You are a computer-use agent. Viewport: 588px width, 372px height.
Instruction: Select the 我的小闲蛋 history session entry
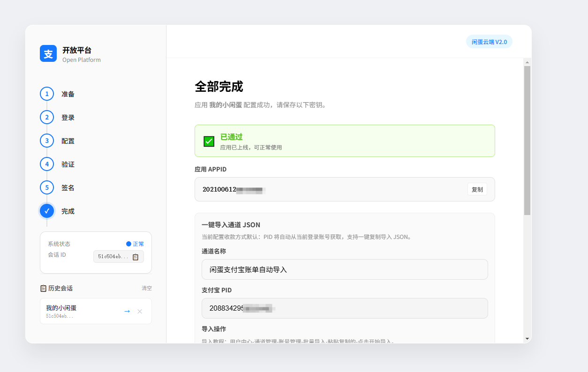(96, 311)
